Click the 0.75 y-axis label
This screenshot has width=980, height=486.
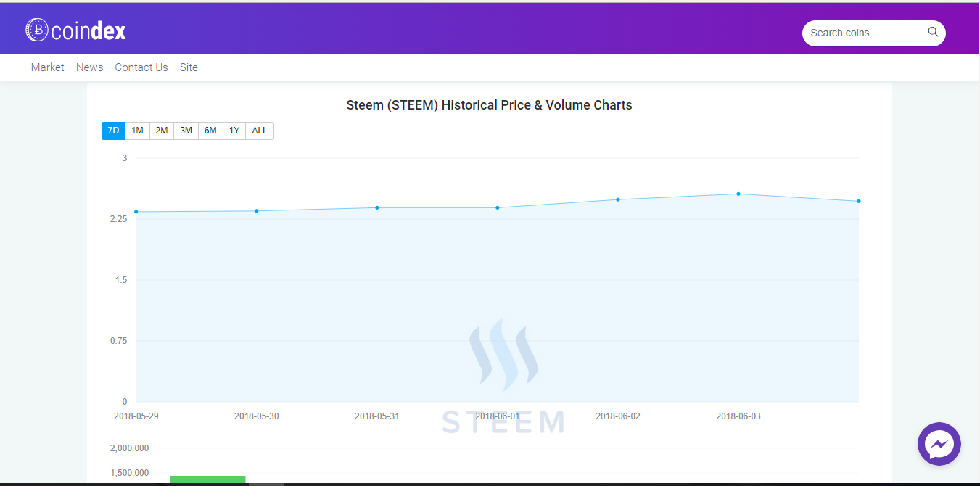pyautogui.click(x=118, y=341)
